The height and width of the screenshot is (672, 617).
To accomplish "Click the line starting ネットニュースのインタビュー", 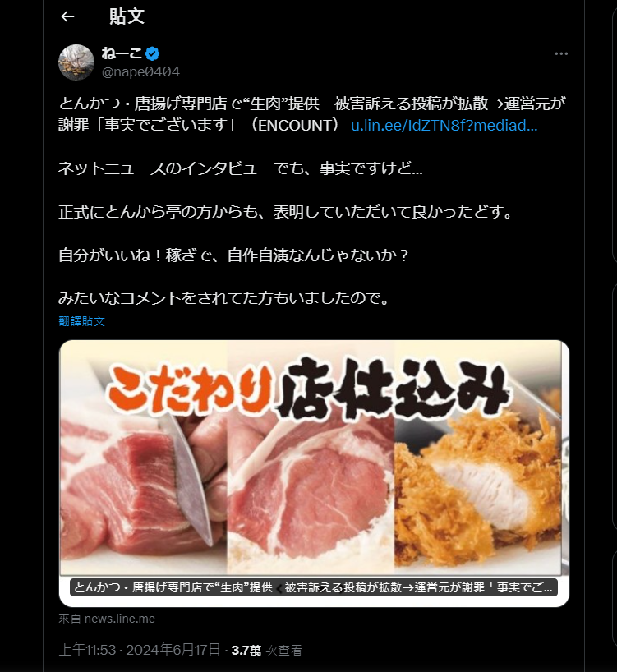I will point(241,168).
